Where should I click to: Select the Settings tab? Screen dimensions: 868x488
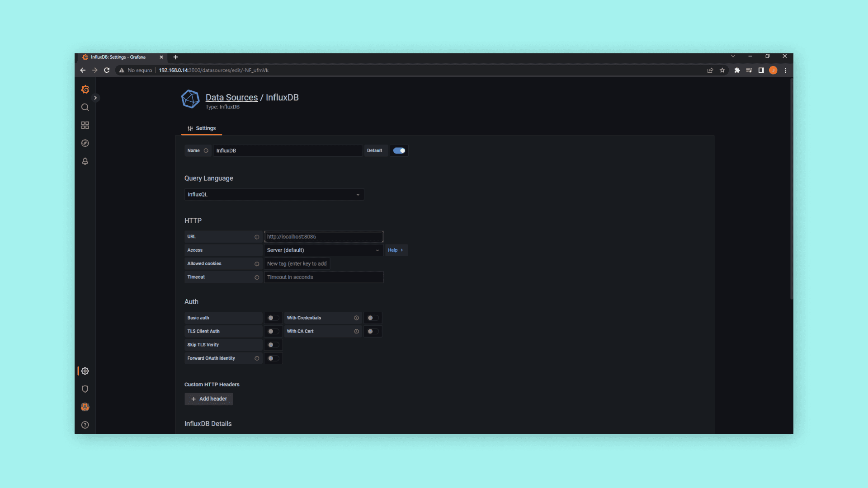pyautogui.click(x=202, y=128)
